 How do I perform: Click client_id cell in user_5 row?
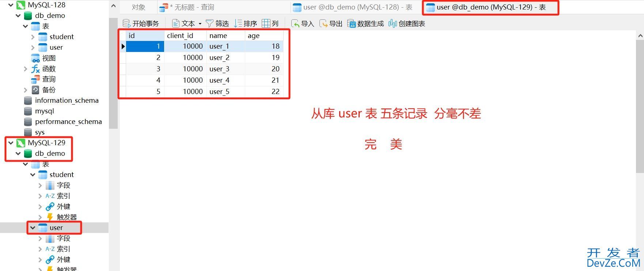click(185, 92)
